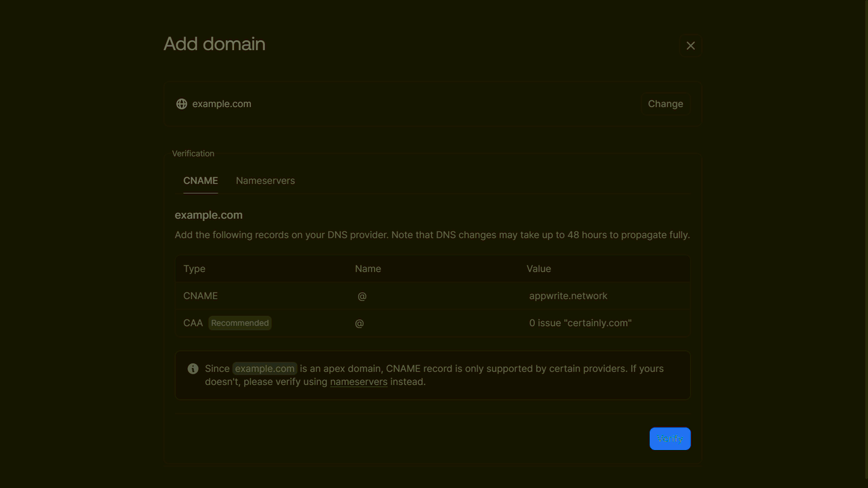Click the CAA record type cell
The height and width of the screenshot is (488, 868).
(x=193, y=323)
